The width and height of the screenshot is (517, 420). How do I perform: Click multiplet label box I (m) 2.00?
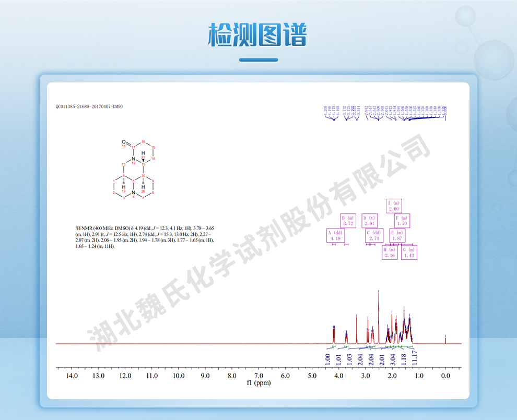(x=394, y=206)
